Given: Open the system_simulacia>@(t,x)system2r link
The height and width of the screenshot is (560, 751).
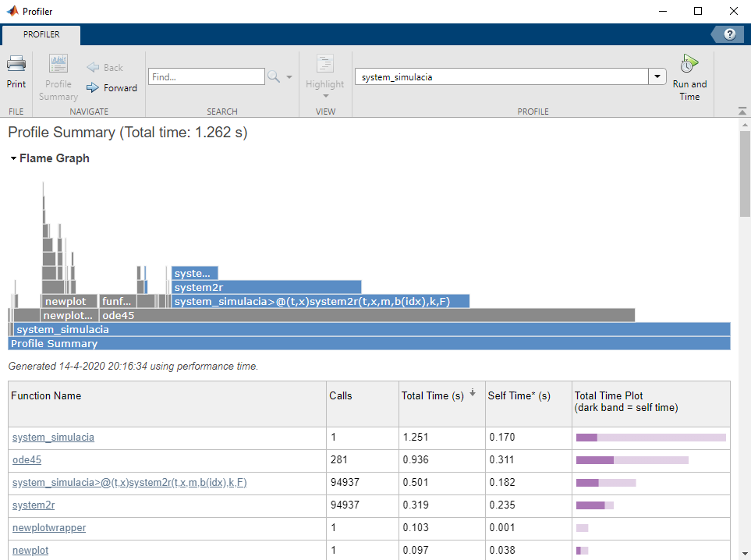Looking at the screenshot, I should pyautogui.click(x=129, y=482).
